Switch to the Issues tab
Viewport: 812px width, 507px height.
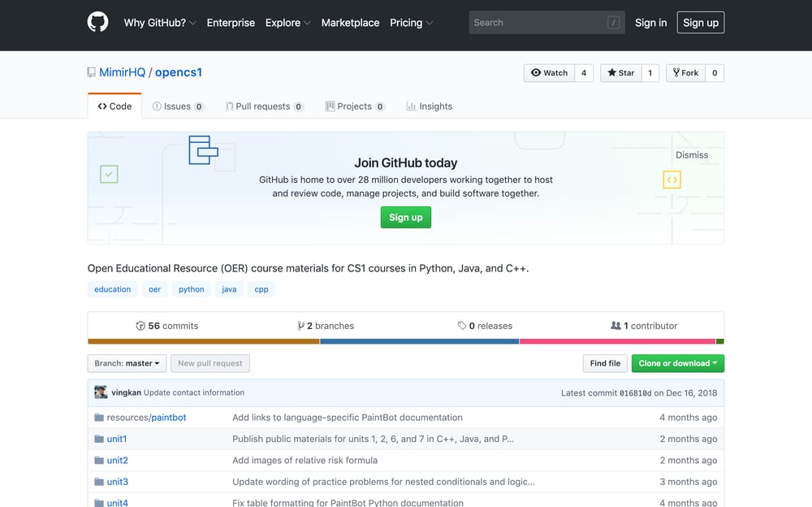pyautogui.click(x=178, y=106)
